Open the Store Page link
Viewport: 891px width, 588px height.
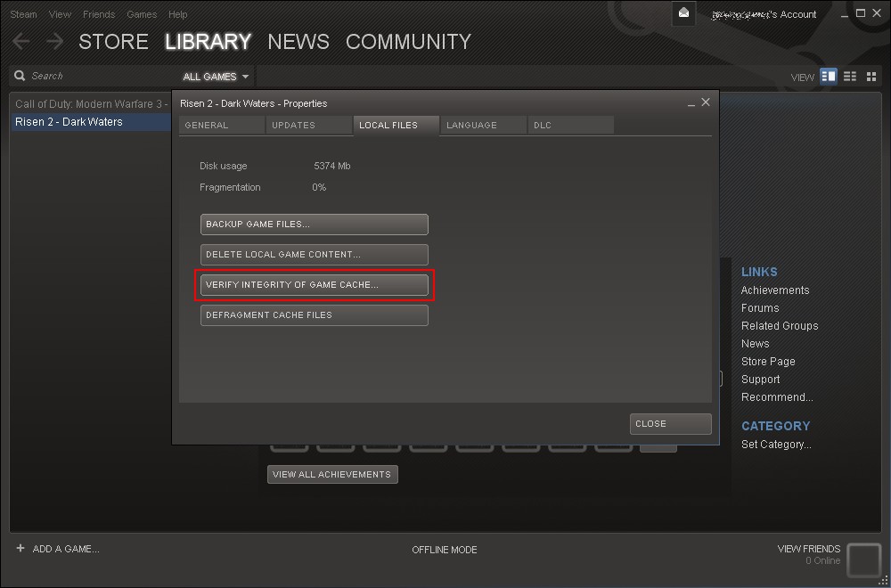(x=768, y=362)
